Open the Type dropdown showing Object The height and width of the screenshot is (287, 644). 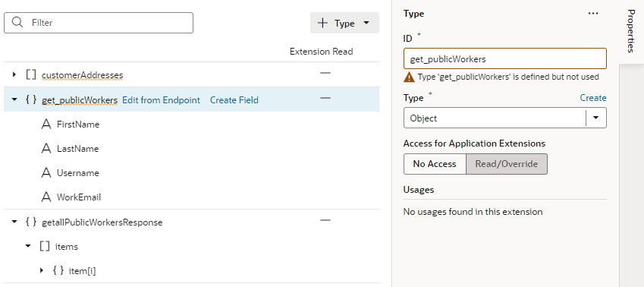[x=596, y=118]
